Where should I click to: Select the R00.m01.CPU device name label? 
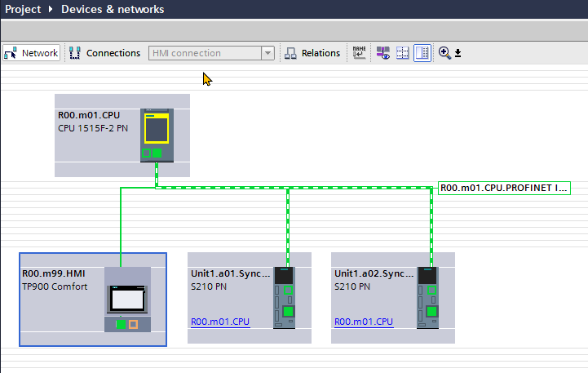pyautogui.click(x=89, y=115)
